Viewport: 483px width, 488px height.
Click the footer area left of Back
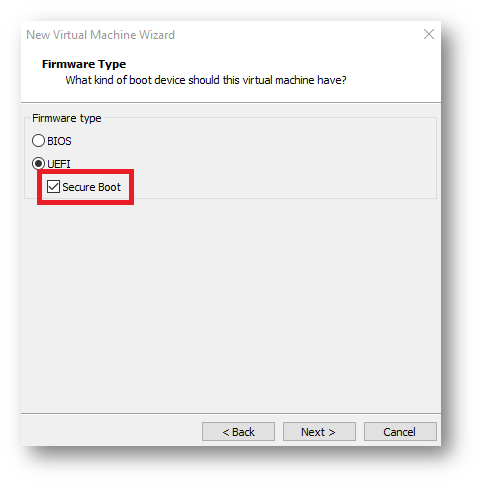[110, 432]
